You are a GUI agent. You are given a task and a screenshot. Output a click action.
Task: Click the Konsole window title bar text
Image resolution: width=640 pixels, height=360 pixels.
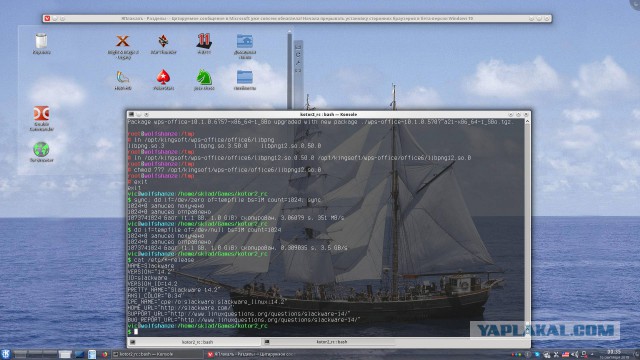(328, 115)
